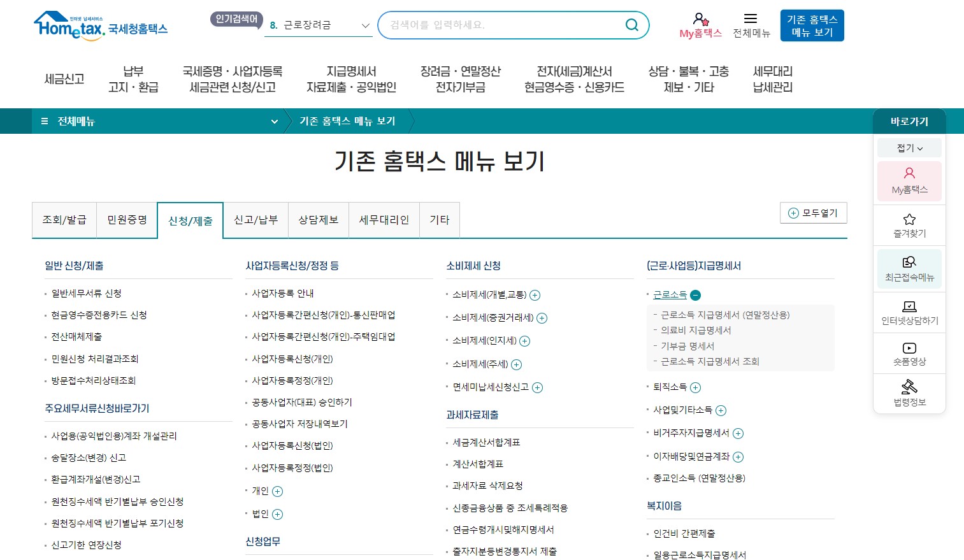Switch to the 조회/발급 tab
The width and height of the screenshot is (964, 560).
(x=64, y=219)
